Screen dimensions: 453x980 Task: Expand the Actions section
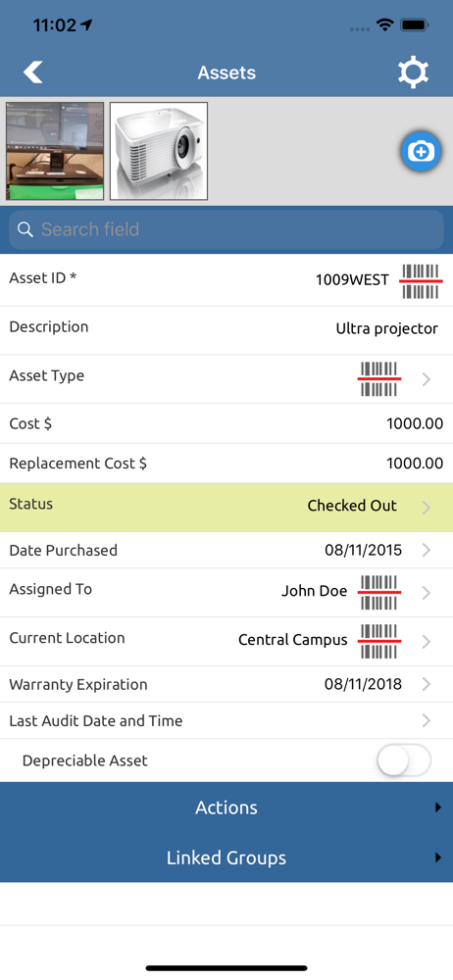tap(226, 808)
